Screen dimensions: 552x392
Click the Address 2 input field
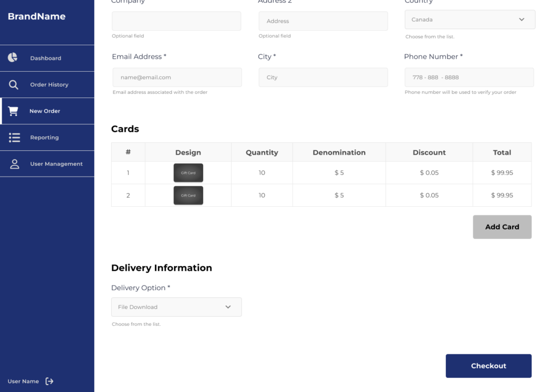[x=323, y=21]
